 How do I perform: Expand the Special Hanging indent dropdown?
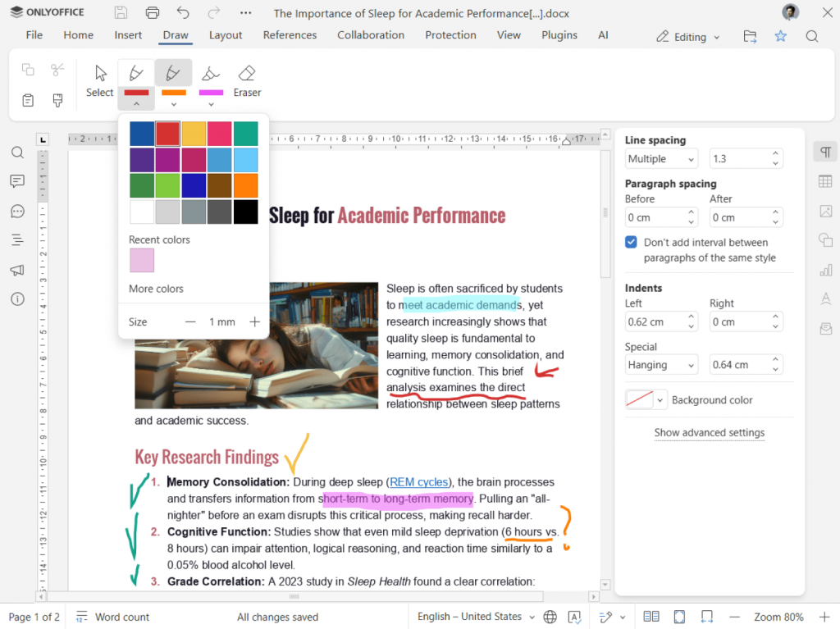tap(661, 365)
